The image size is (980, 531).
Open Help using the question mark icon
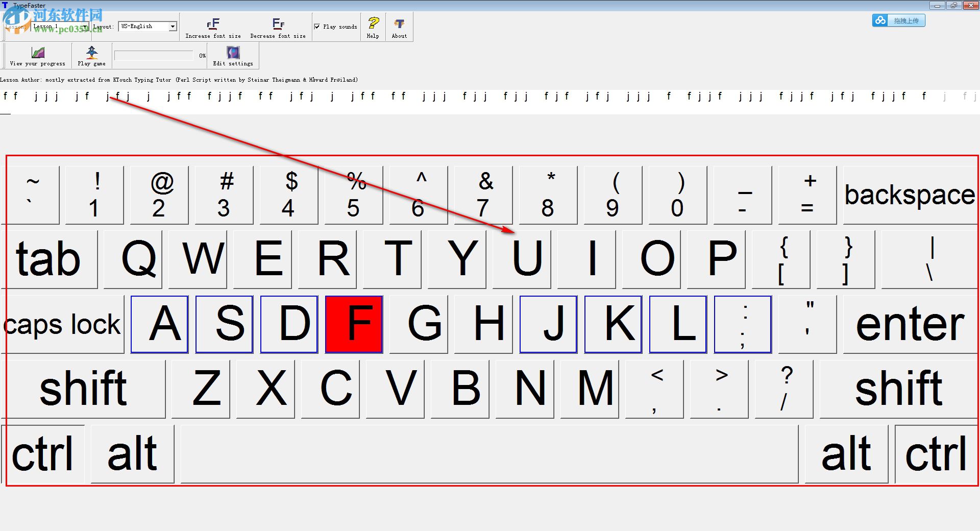[x=372, y=22]
